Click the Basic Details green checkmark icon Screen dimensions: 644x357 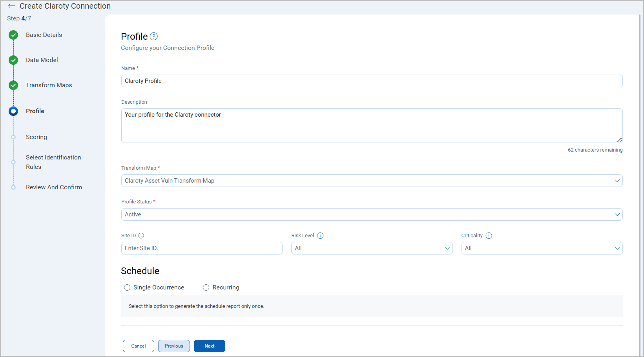pyautogui.click(x=13, y=35)
